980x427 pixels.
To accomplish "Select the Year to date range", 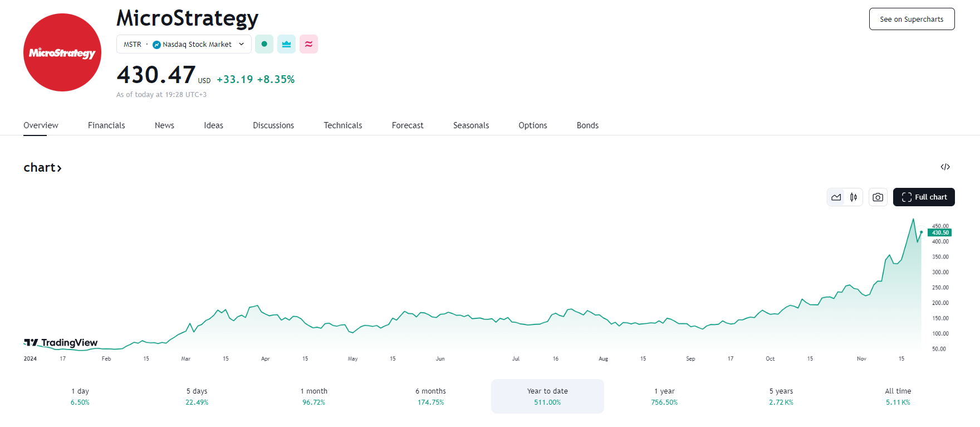I will click(x=547, y=396).
